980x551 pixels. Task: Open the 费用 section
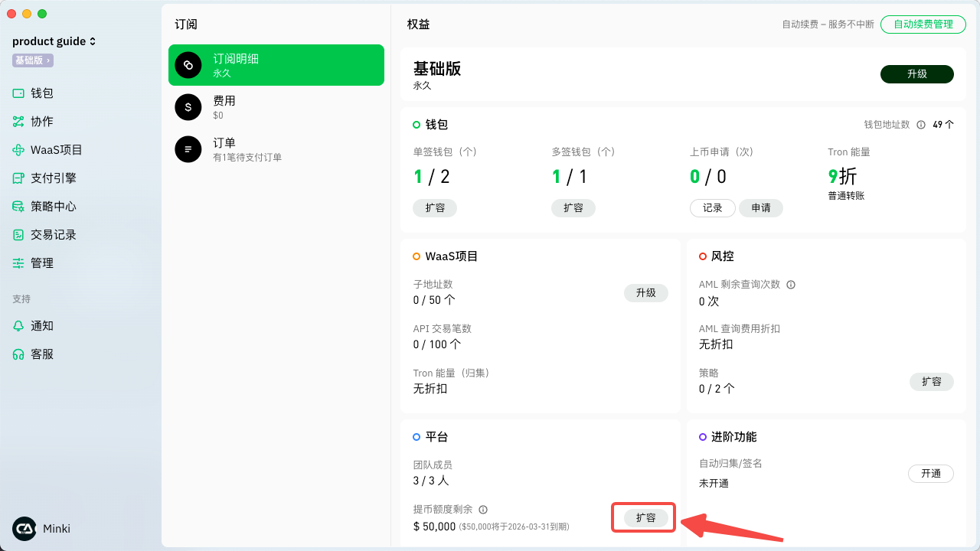click(x=276, y=107)
